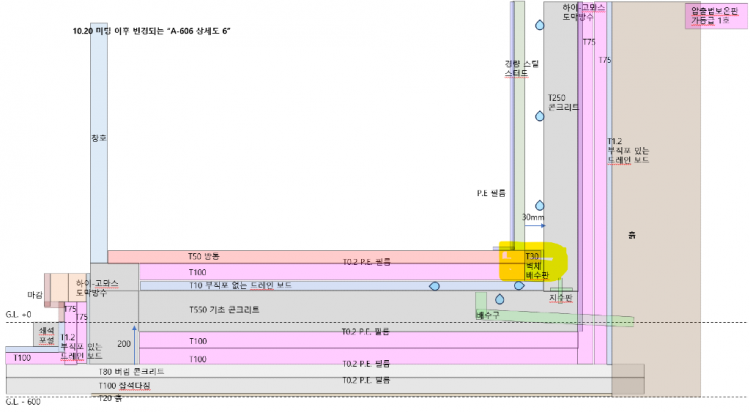This screenshot has height=412, width=750.
Task: Click the water droplet above the 30mm dimension
Action: coord(541,205)
